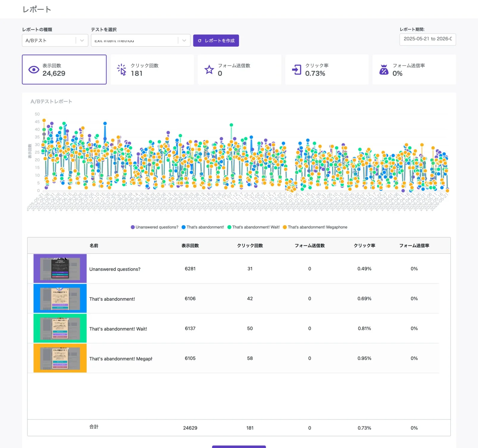The height and width of the screenshot is (448, 478).
Task: Click the フォーム送信率 table column header
Action: tap(414, 246)
